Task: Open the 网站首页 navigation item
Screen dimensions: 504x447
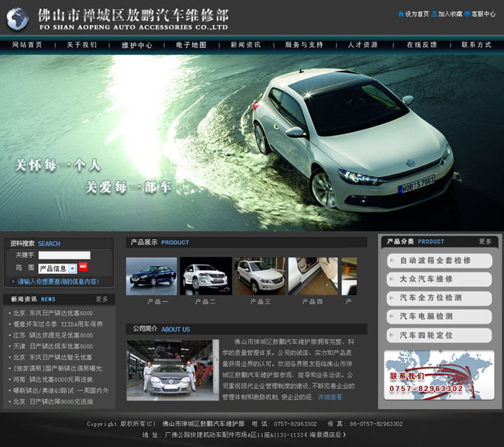Action: [27, 45]
